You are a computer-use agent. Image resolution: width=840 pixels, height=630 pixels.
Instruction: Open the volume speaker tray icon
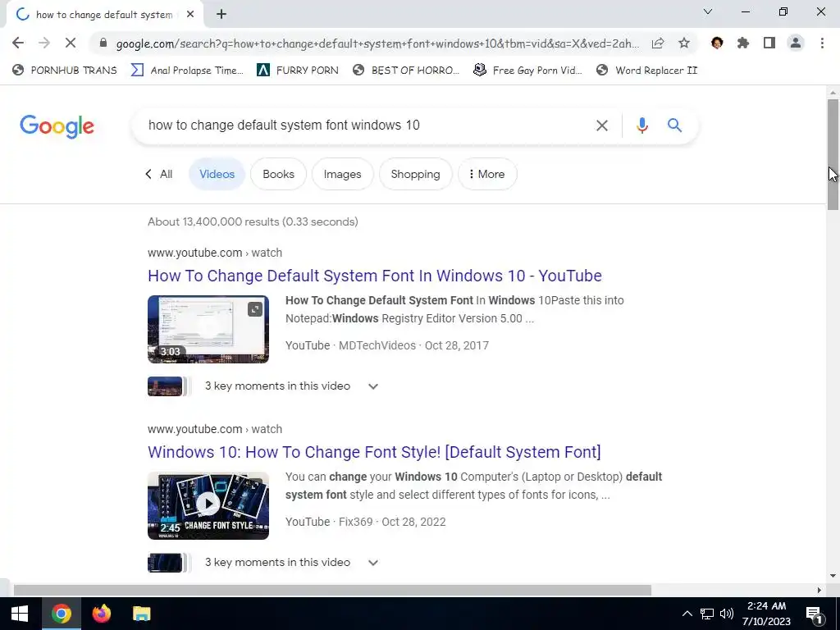727,614
